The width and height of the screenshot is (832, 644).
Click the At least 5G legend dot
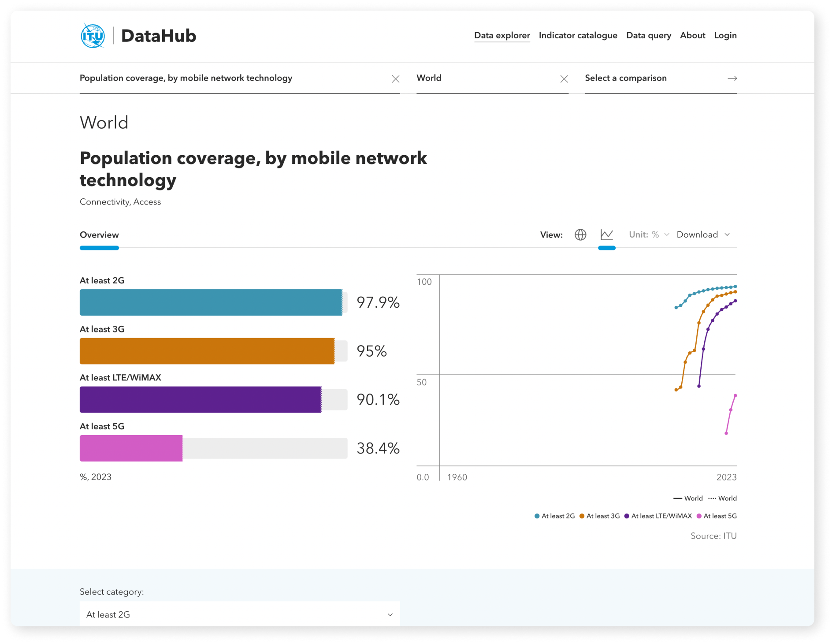[x=699, y=516]
